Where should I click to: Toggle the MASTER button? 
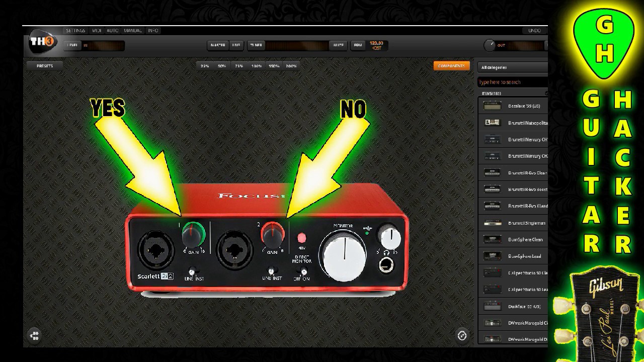(218, 45)
